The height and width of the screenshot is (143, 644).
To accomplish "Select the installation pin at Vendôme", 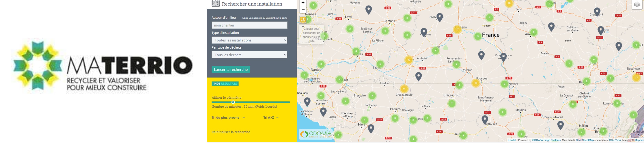I will pos(424,33).
